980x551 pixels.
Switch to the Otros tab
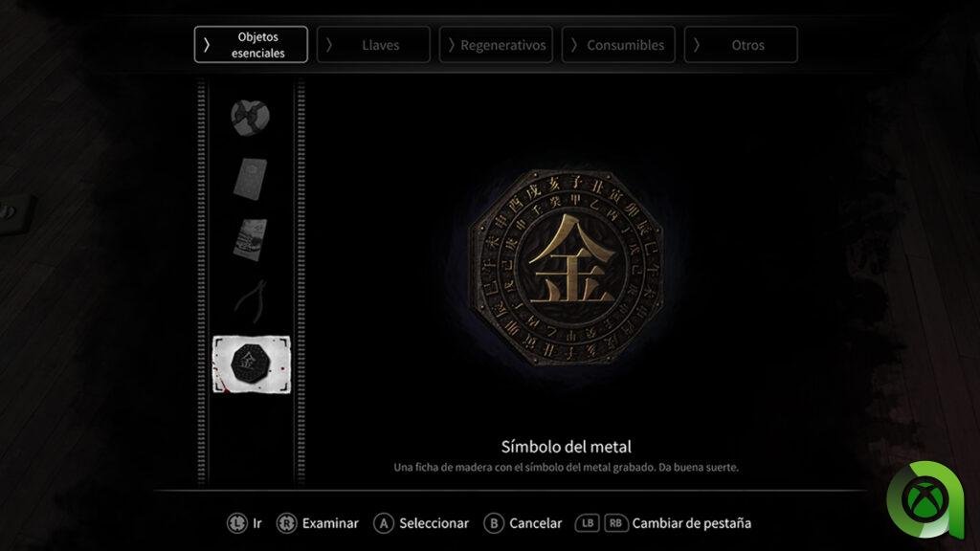tap(741, 44)
